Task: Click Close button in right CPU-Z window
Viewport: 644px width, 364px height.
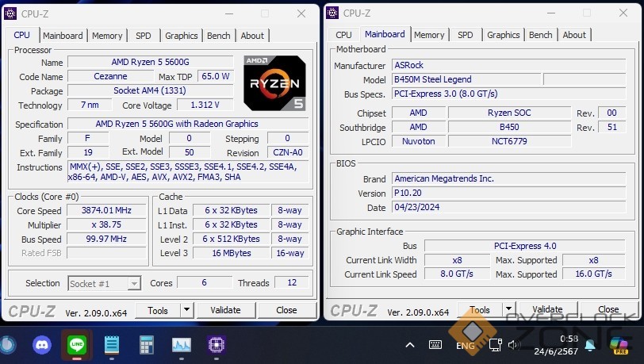Action: [x=608, y=309]
